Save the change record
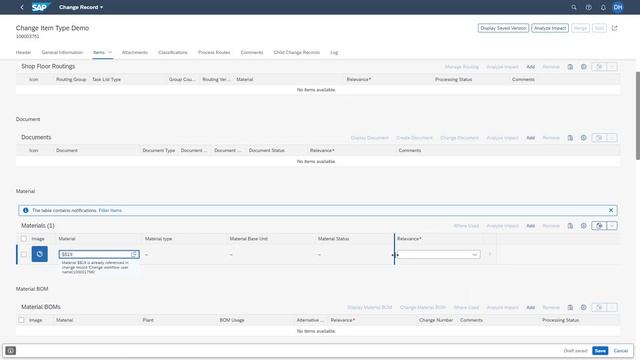The width and height of the screenshot is (640, 360). click(600, 351)
